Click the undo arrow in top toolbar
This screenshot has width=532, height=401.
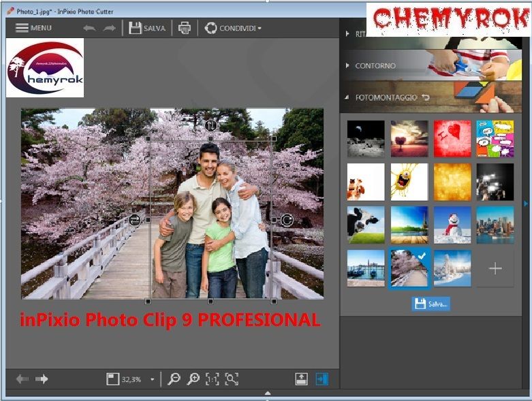[89, 28]
